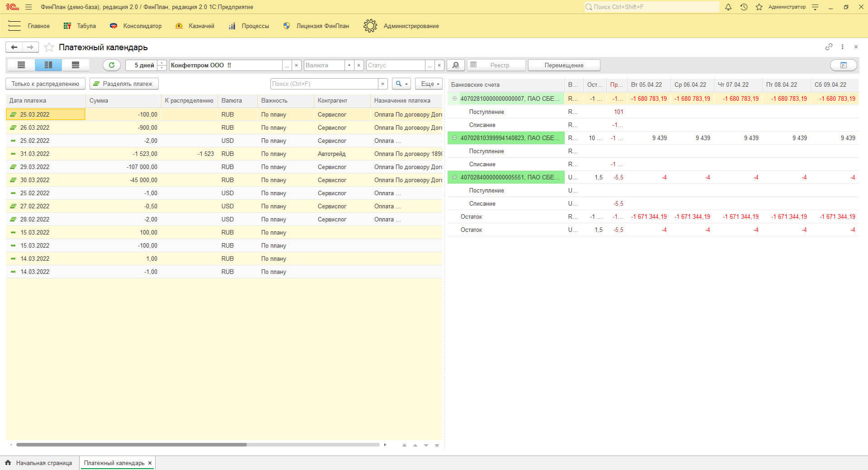
Task: Open the history clock icon
Action: [x=744, y=7]
